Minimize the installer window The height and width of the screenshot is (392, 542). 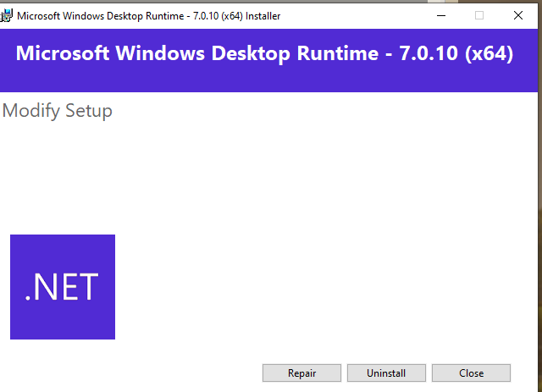click(441, 15)
